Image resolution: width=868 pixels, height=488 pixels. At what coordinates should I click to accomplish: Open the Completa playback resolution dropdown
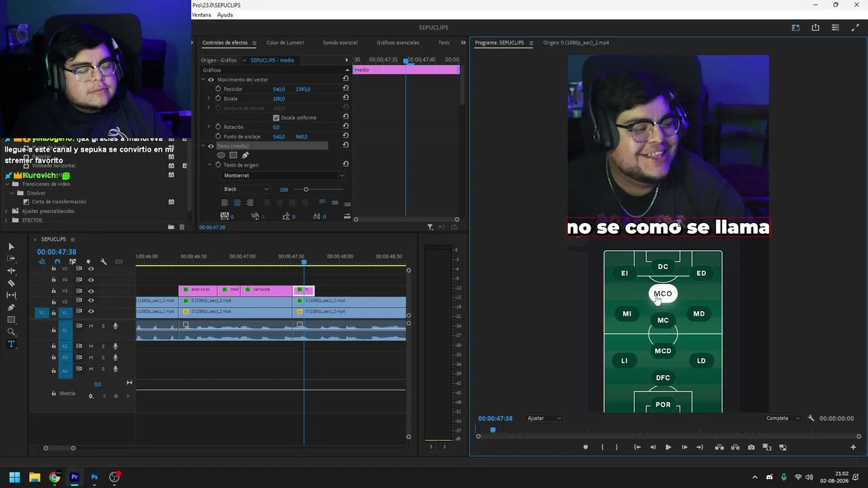pyautogui.click(x=783, y=418)
